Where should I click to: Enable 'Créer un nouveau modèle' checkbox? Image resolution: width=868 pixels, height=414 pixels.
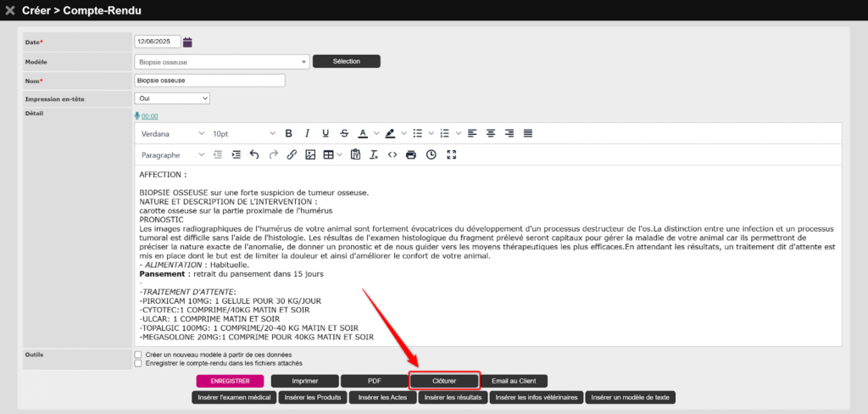138,355
